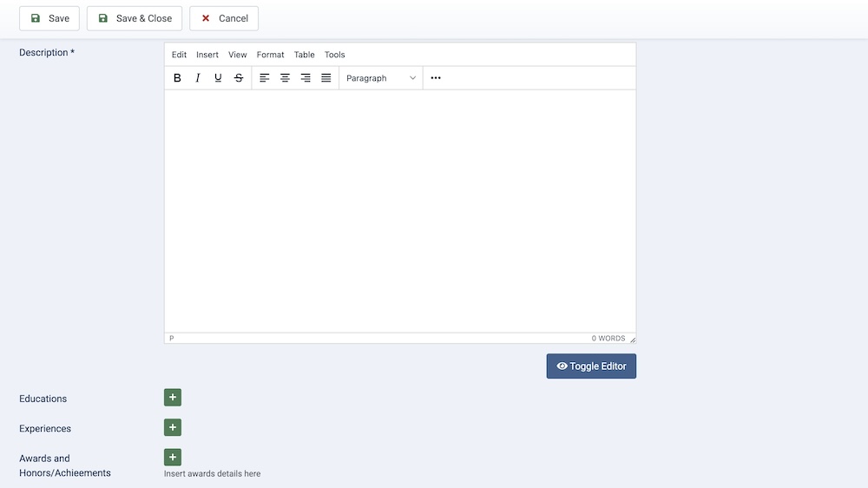The height and width of the screenshot is (488, 868).
Task: Center align the text
Action: pos(285,78)
